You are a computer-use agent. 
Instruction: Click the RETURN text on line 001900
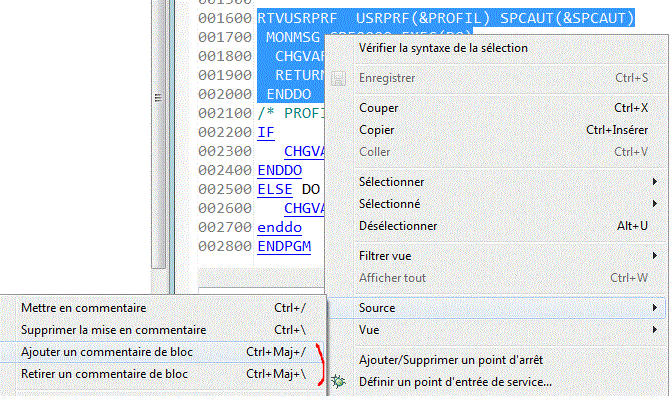300,75
